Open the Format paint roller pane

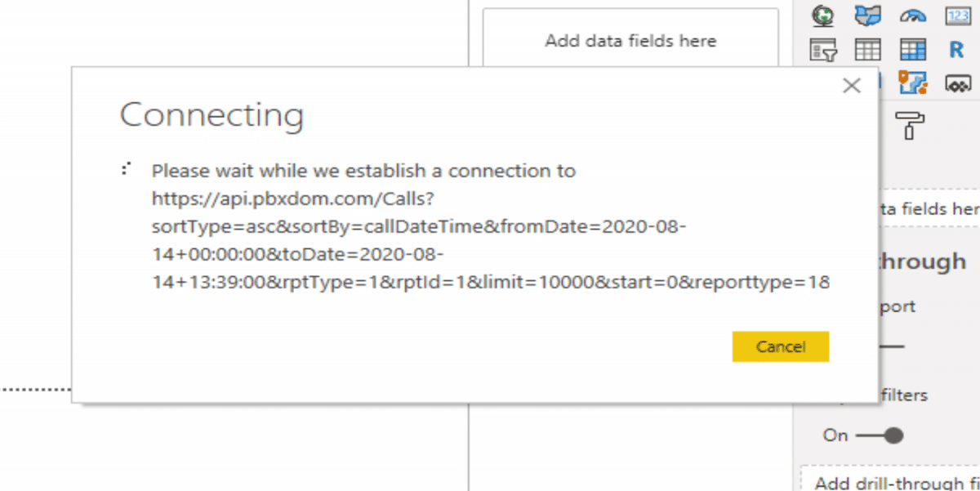pyautogui.click(x=910, y=124)
